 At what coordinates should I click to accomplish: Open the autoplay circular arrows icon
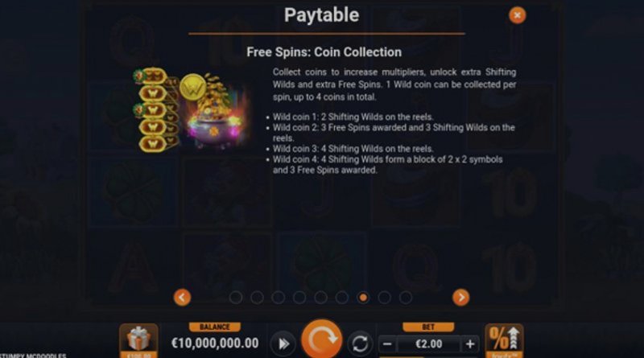point(360,344)
